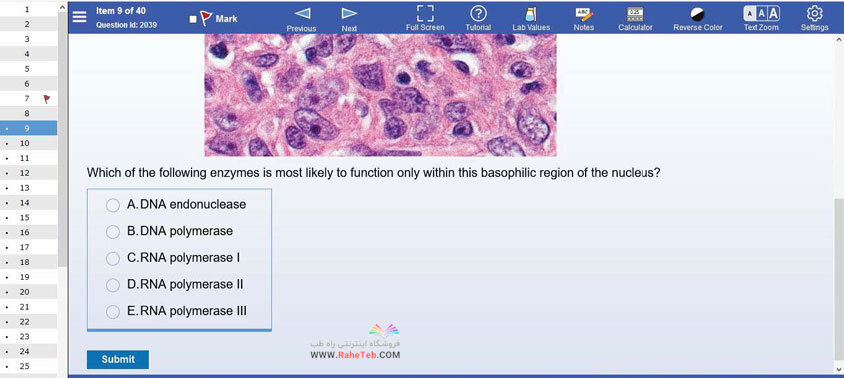
Task: Jump to question 10 in list
Action: tap(29, 143)
